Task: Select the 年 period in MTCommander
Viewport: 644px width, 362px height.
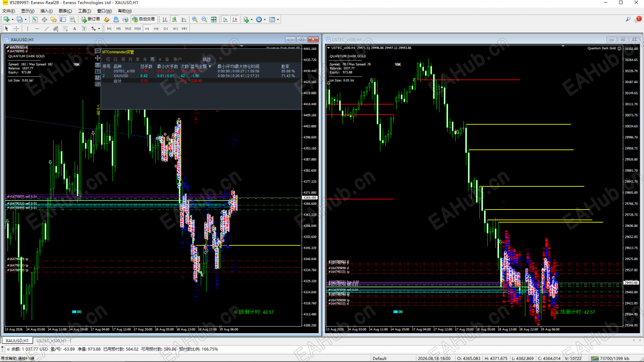Action: tap(145, 60)
